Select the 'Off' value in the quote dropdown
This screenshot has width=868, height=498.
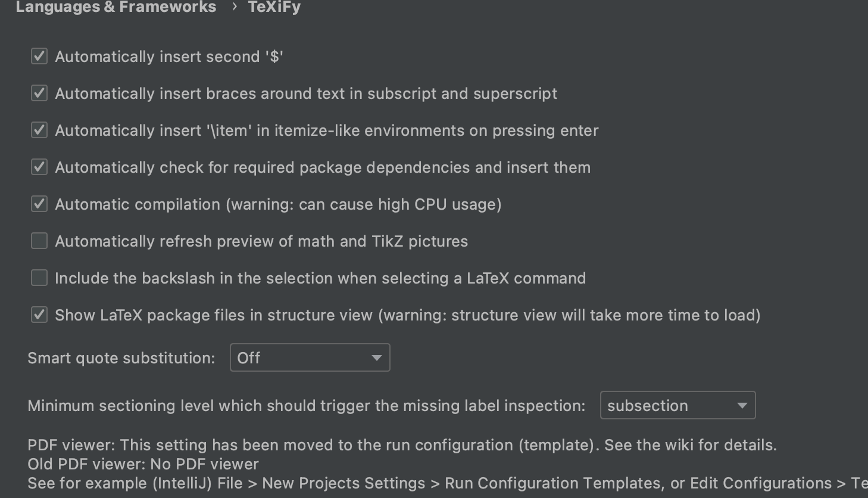(x=248, y=357)
